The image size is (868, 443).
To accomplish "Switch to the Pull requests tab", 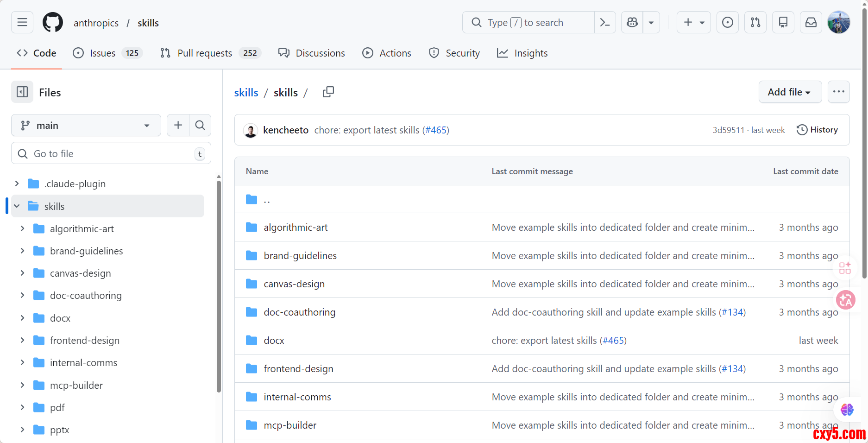I will pos(204,53).
